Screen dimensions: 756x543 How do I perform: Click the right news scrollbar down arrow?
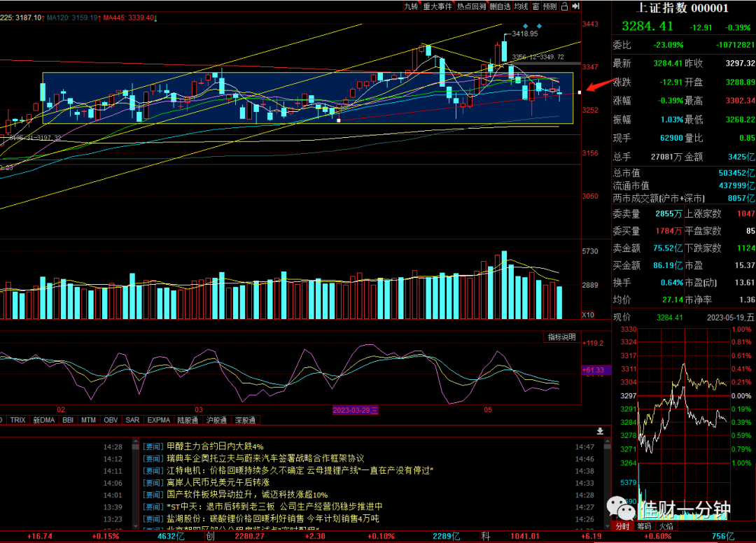(607, 526)
